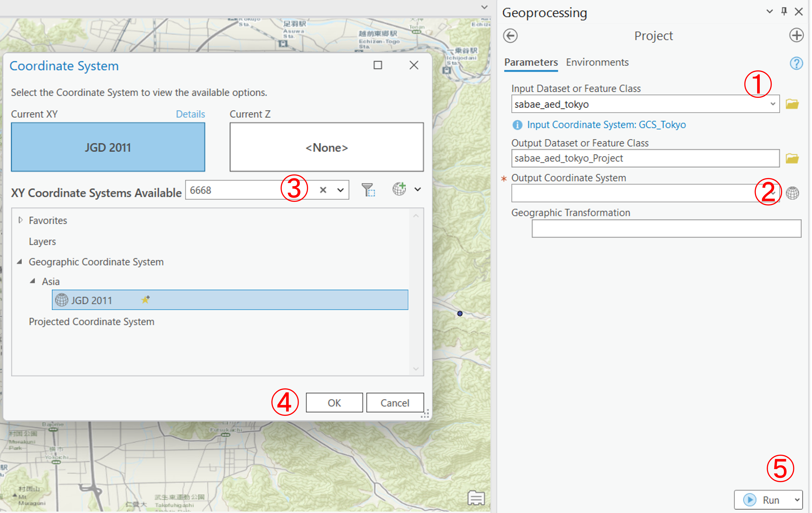Select the Layers tree item

click(x=42, y=242)
